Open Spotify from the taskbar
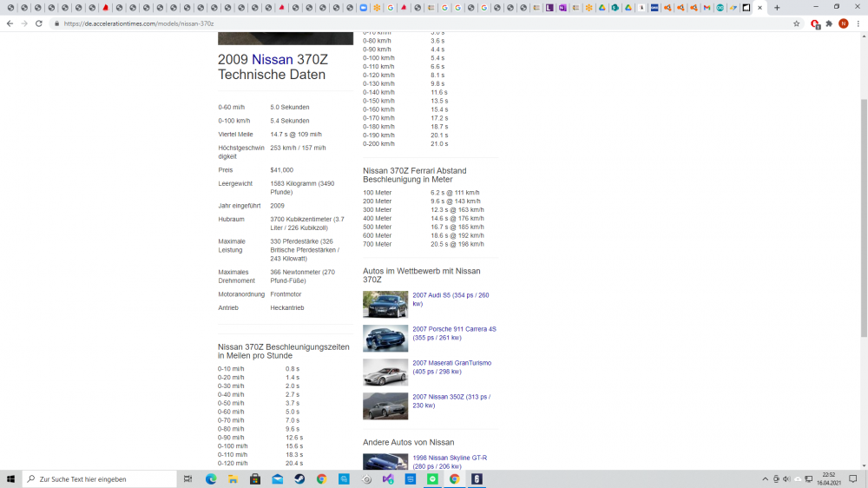This screenshot has height=488, width=868. click(x=432, y=479)
